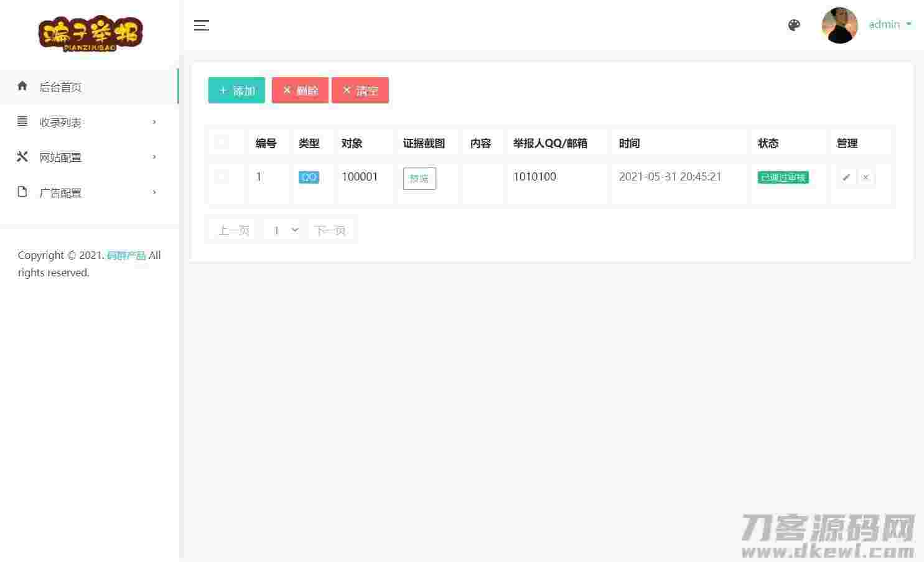This screenshot has width=924, height=562.
Task: Click the 预览 preview button
Action: click(419, 179)
